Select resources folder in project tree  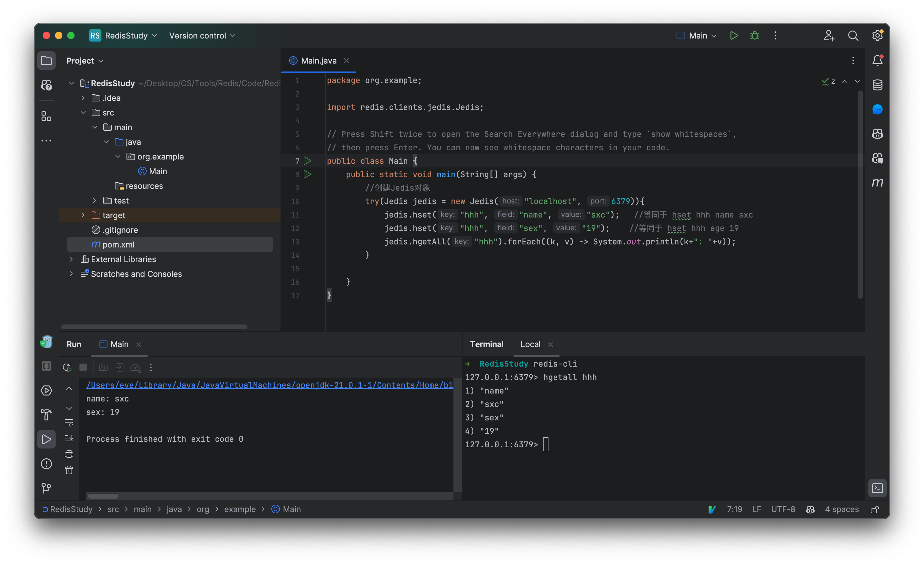tap(139, 186)
